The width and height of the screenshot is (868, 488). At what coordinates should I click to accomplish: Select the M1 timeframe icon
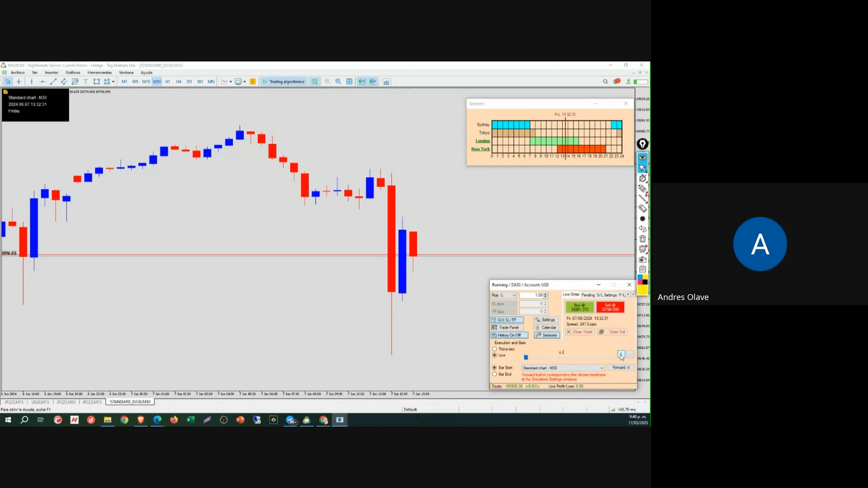(x=124, y=82)
